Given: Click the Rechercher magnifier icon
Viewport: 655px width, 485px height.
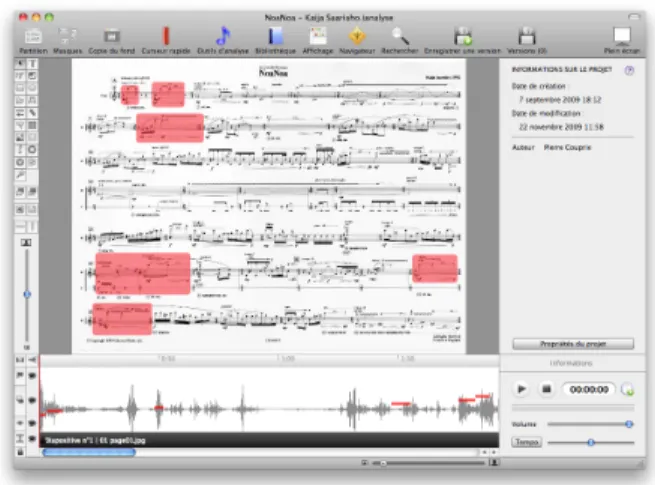Looking at the screenshot, I should tap(400, 36).
